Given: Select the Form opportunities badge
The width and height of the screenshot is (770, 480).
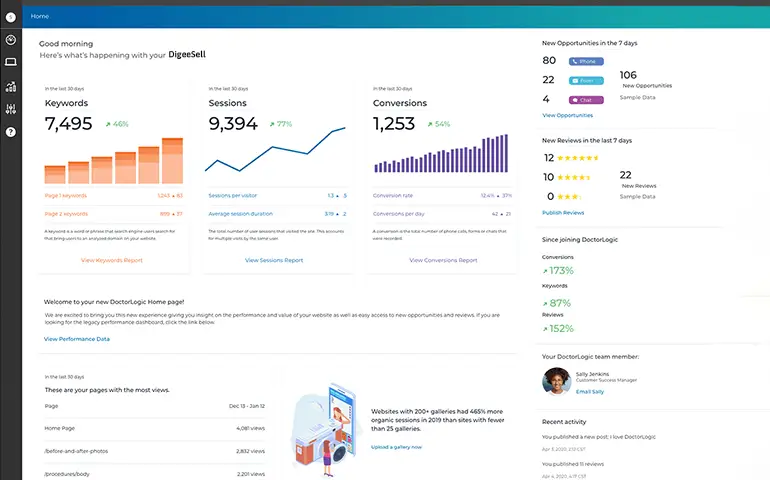Looking at the screenshot, I should point(586,80).
